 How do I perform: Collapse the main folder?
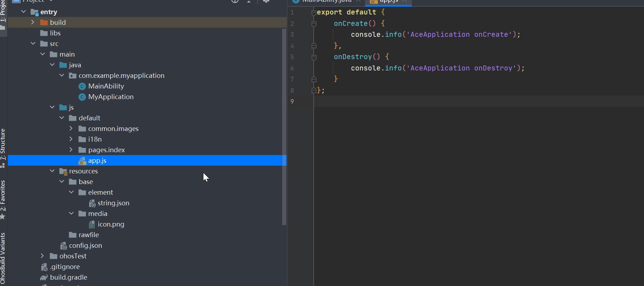pyautogui.click(x=43, y=54)
